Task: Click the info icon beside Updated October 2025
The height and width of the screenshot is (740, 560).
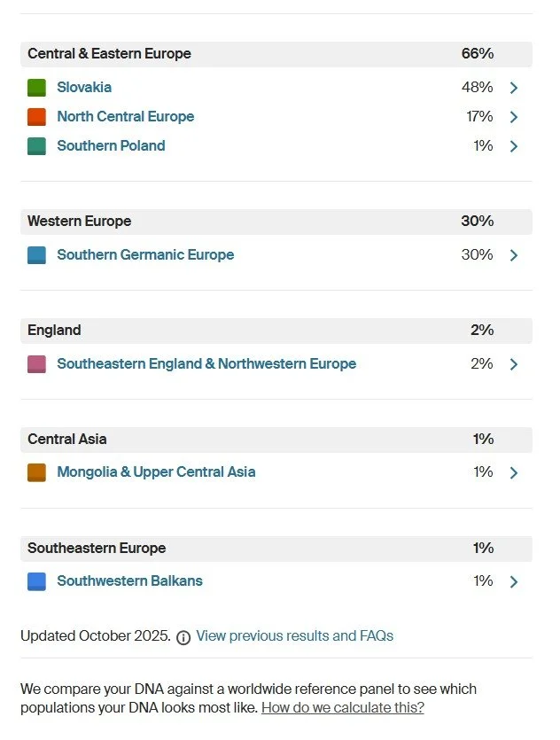Action: (183, 638)
